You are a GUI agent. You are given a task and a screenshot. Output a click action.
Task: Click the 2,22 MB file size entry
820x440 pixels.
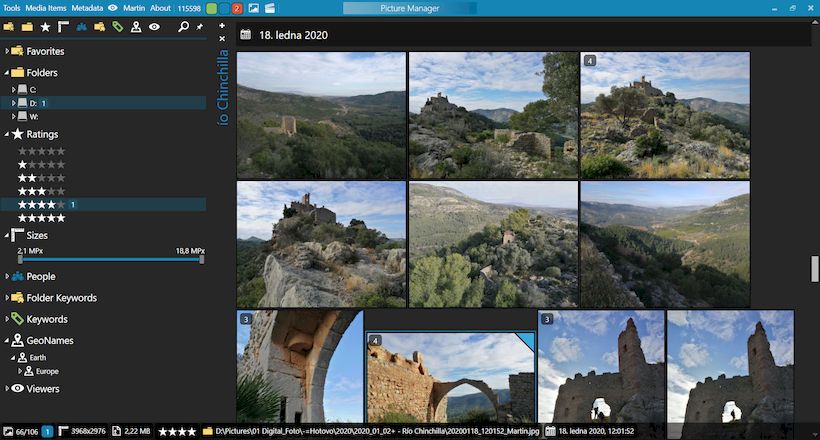pyautogui.click(x=138, y=432)
